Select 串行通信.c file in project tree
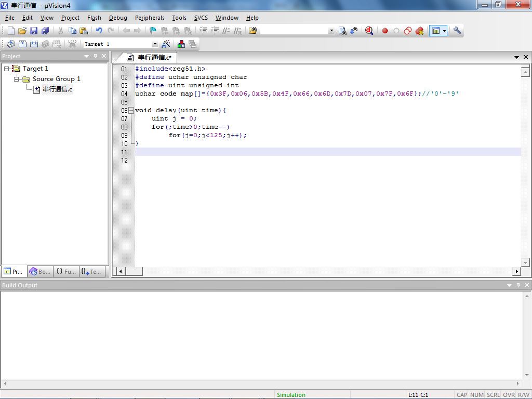Image resolution: width=532 pixels, height=399 pixels. (57, 89)
